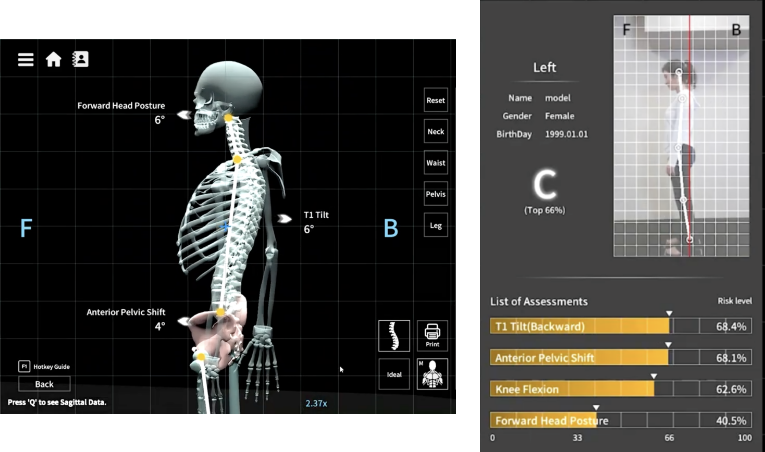
Task: Click the F1 Hotkey Guide icon
Action: pyautogui.click(x=24, y=367)
